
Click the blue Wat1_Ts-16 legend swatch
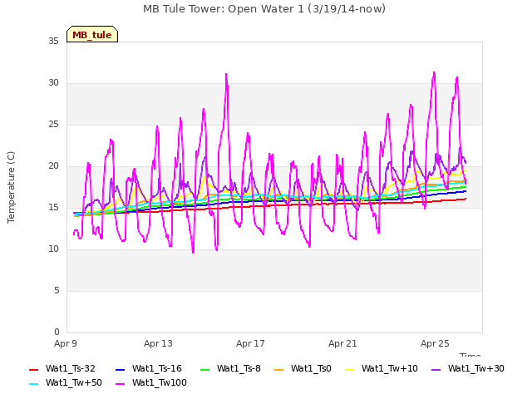click(x=121, y=369)
